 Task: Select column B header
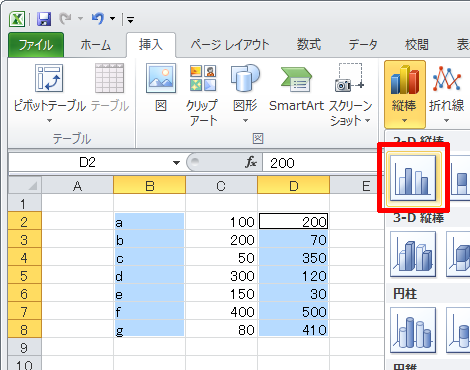[149, 185]
